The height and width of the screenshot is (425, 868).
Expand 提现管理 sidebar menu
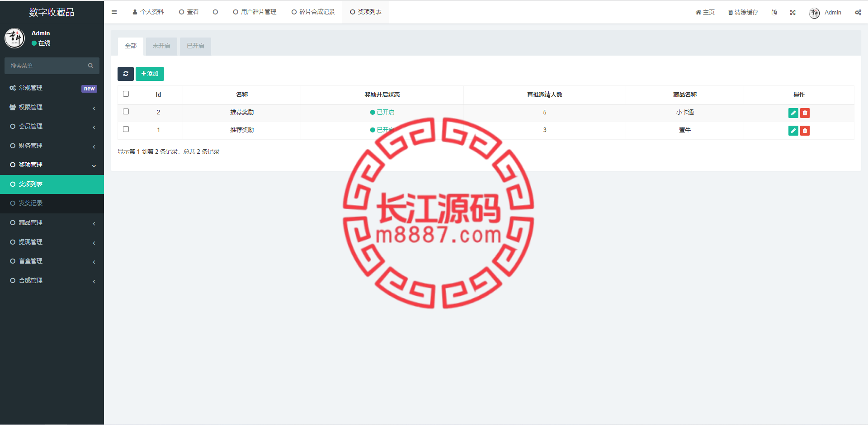coord(52,242)
